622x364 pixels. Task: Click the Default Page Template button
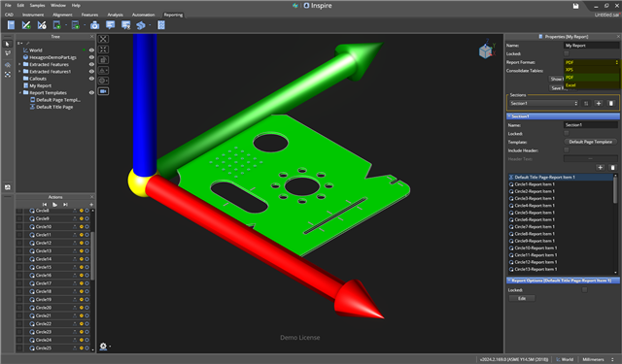[x=590, y=142]
